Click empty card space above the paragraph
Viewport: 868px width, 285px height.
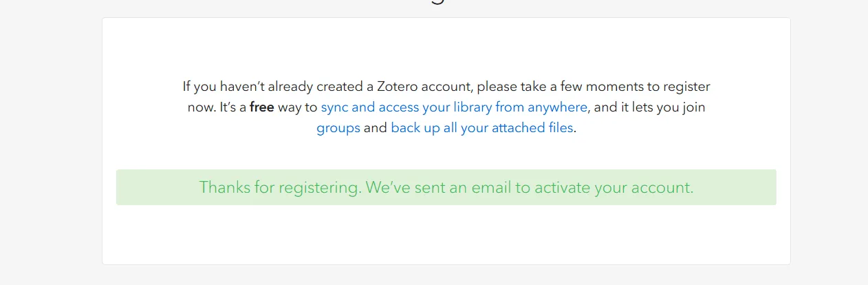(x=446, y=48)
